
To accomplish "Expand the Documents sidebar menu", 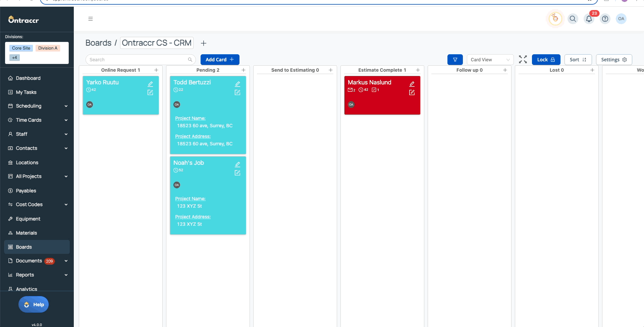I will [x=37, y=261].
